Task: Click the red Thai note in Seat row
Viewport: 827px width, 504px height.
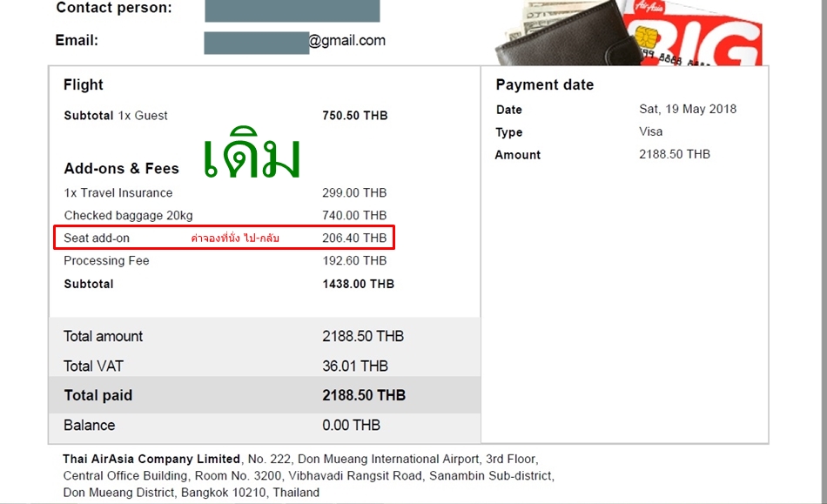Action: click(235, 239)
